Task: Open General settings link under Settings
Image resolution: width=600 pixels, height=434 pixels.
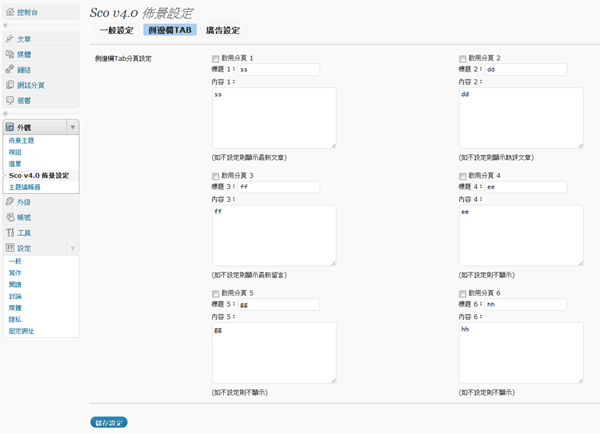Action: click(15, 261)
